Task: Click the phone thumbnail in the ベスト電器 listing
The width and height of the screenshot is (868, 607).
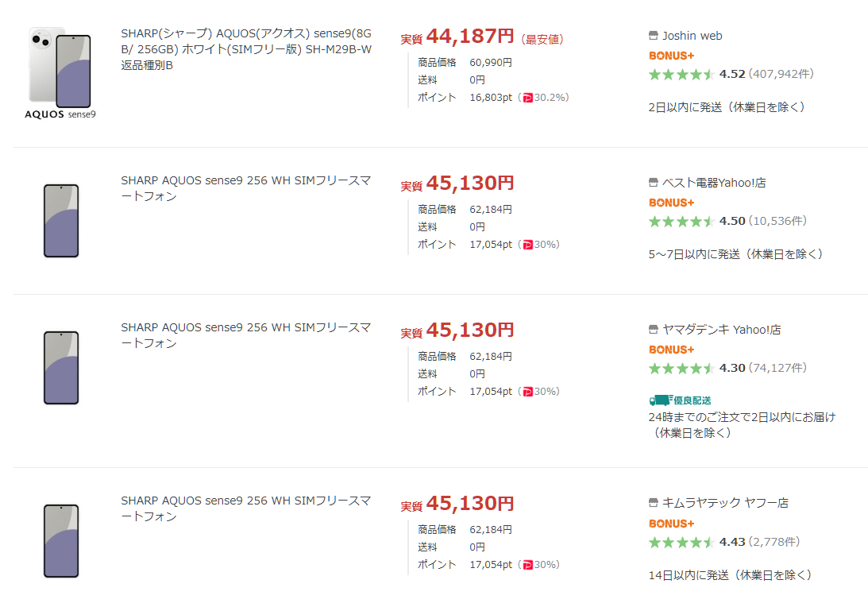Action: pos(61,221)
